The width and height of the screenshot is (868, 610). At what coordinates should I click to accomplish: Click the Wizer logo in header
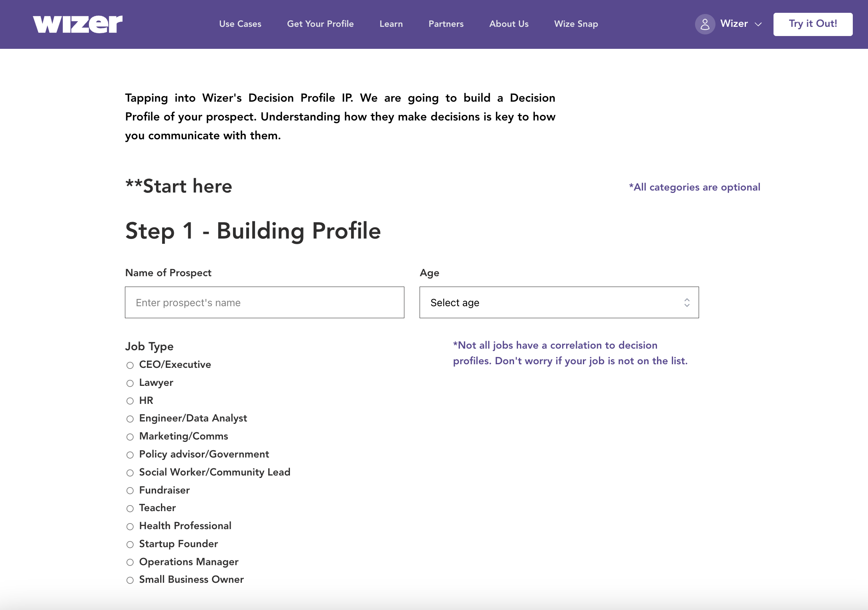(78, 24)
